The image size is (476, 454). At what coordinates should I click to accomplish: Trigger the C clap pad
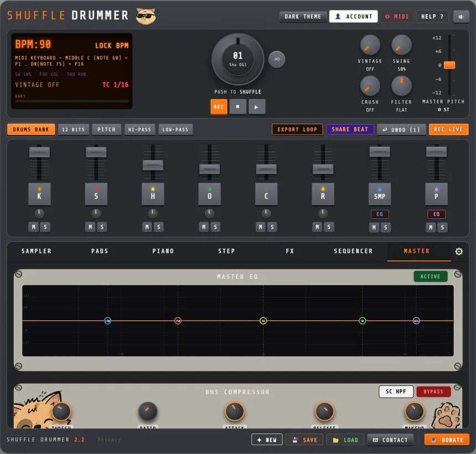[266, 194]
